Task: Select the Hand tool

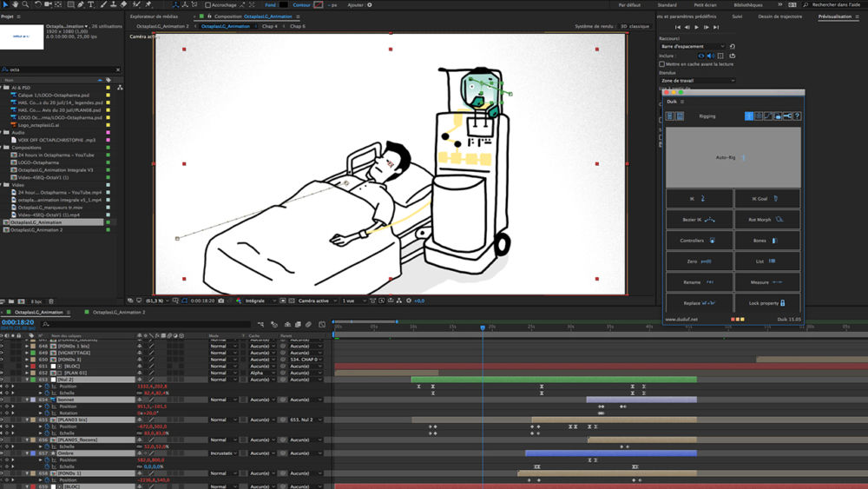Action: (15, 4)
